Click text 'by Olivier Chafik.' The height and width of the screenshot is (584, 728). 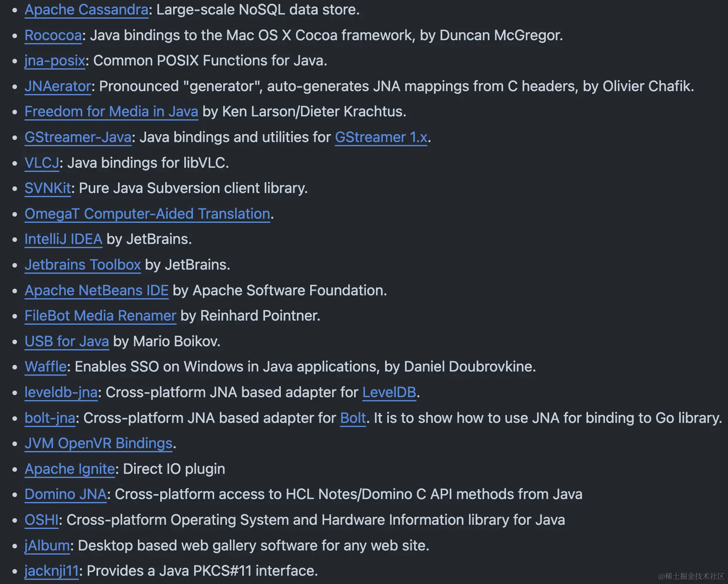pos(638,86)
